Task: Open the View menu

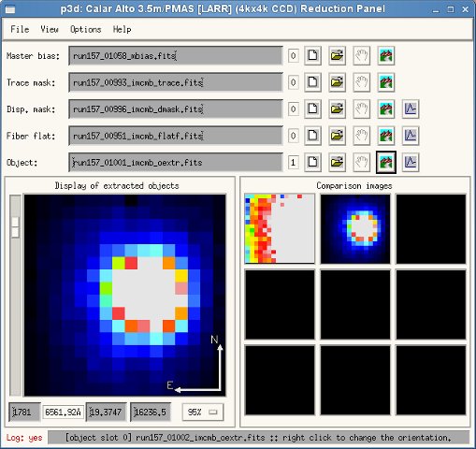Action: click(50, 29)
